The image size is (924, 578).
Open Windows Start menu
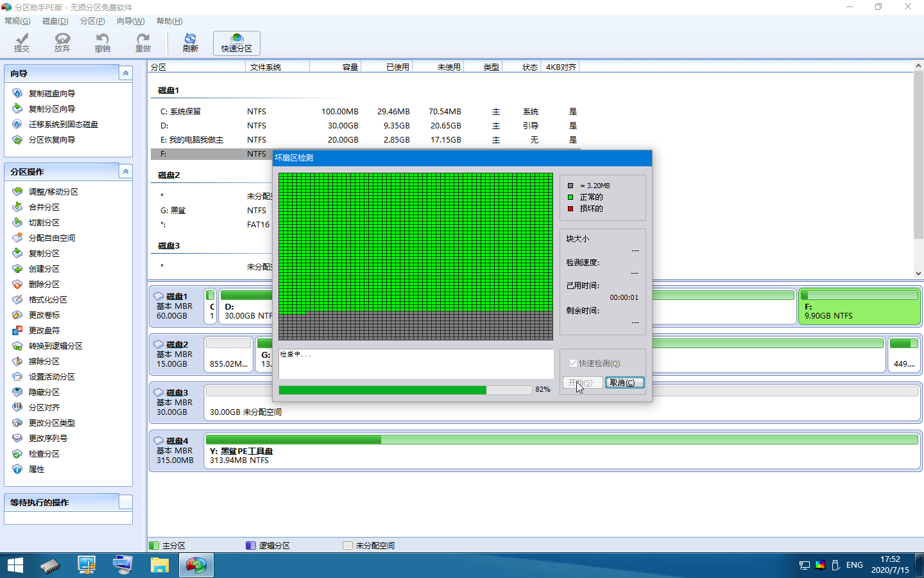pyautogui.click(x=15, y=565)
